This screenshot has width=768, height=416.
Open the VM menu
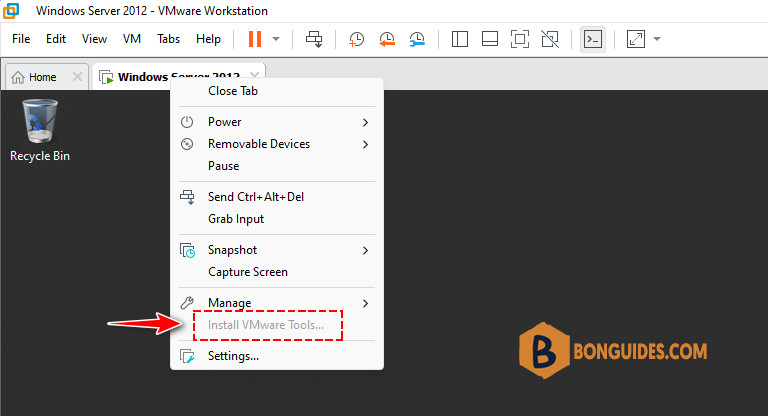[132, 39]
